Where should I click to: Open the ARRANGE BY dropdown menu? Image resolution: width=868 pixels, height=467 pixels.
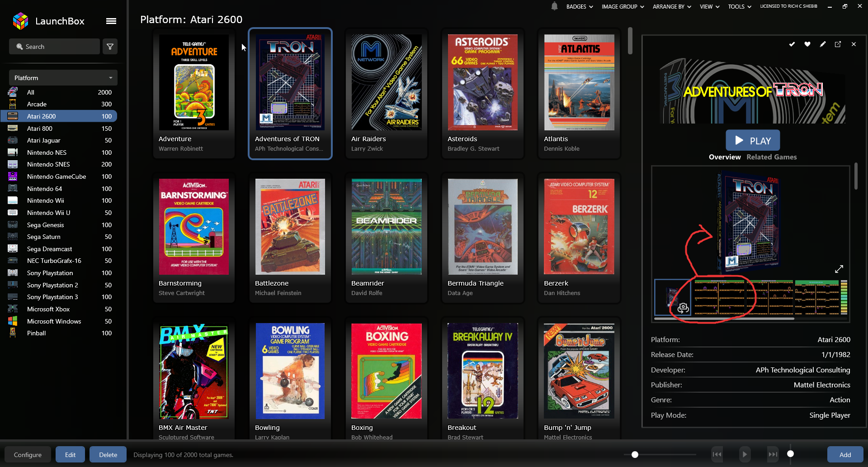point(672,7)
